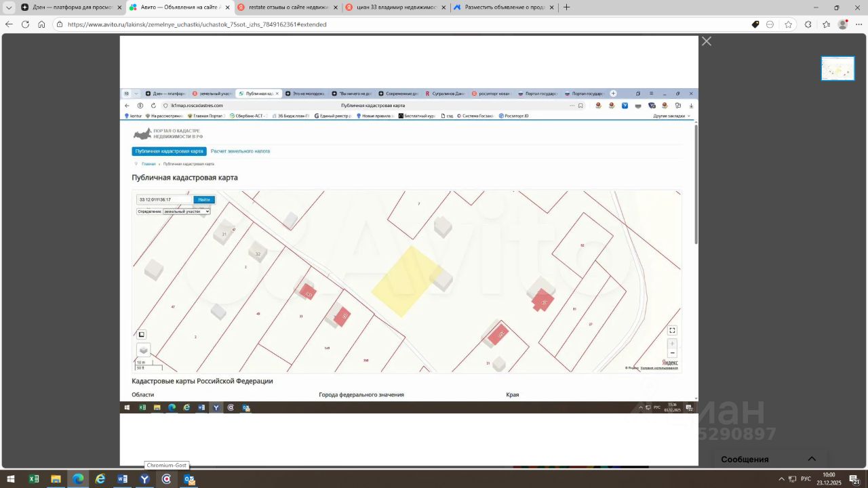This screenshot has width=868, height=488.
Task: Open the browser Extensions puzzle icon
Action: click(x=808, y=24)
